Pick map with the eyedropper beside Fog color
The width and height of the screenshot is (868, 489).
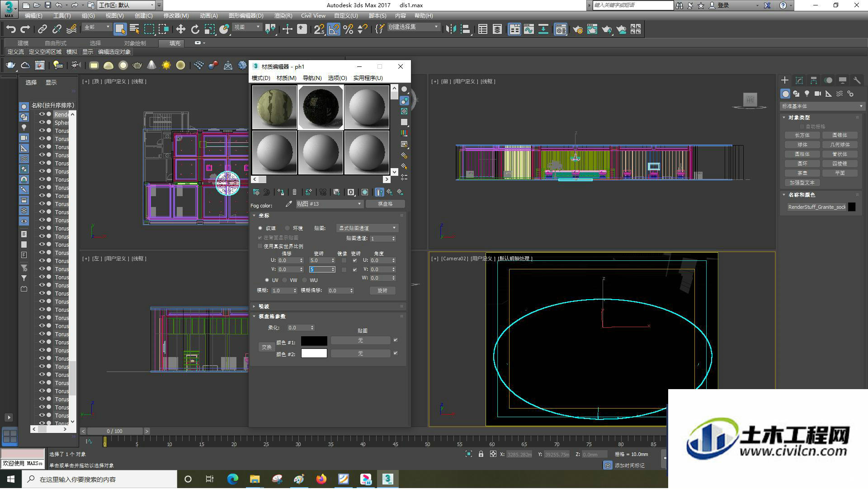pyautogui.click(x=288, y=204)
